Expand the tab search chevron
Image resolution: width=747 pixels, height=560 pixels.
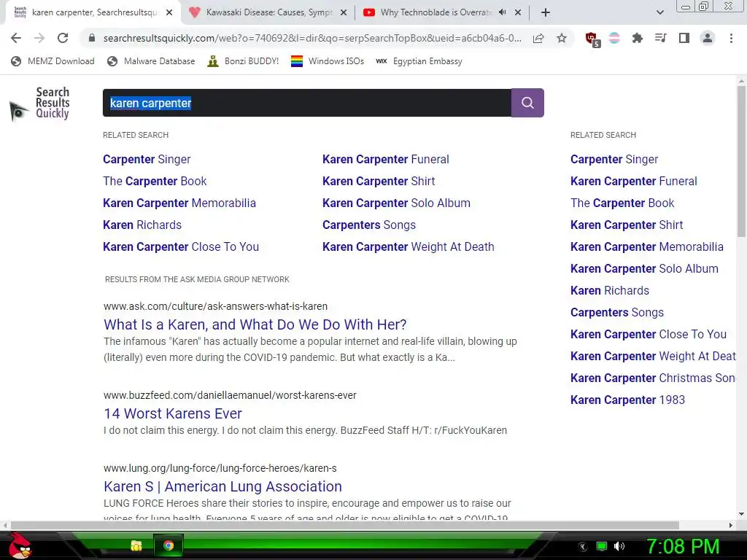click(659, 12)
